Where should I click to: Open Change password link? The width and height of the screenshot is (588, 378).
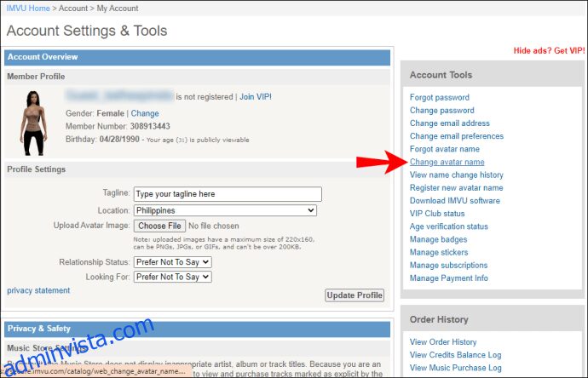point(442,111)
